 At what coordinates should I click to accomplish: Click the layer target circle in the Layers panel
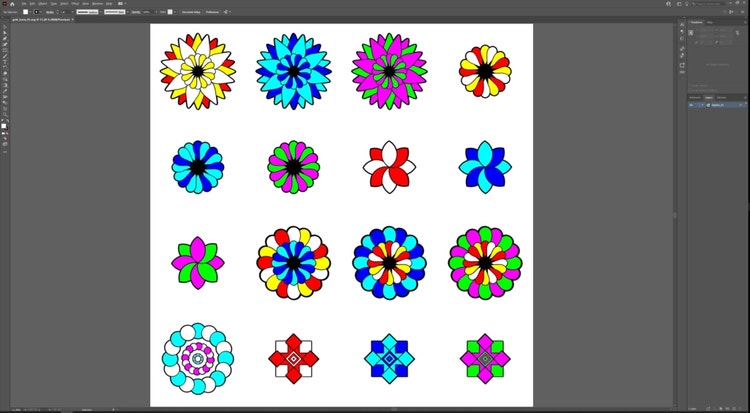point(740,105)
